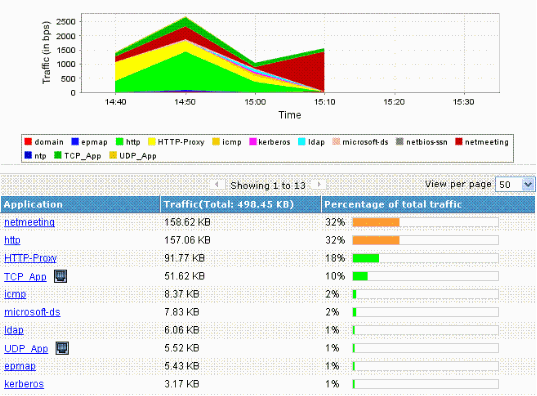Click the domain legend color swatch
This screenshot has height=396, width=537.
[x=28, y=141]
